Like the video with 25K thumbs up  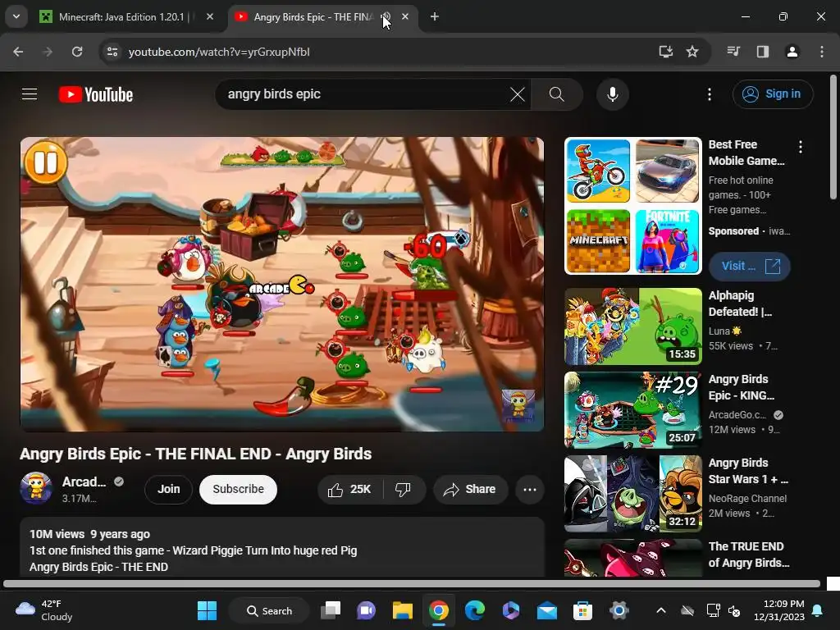tap(350, 489)
